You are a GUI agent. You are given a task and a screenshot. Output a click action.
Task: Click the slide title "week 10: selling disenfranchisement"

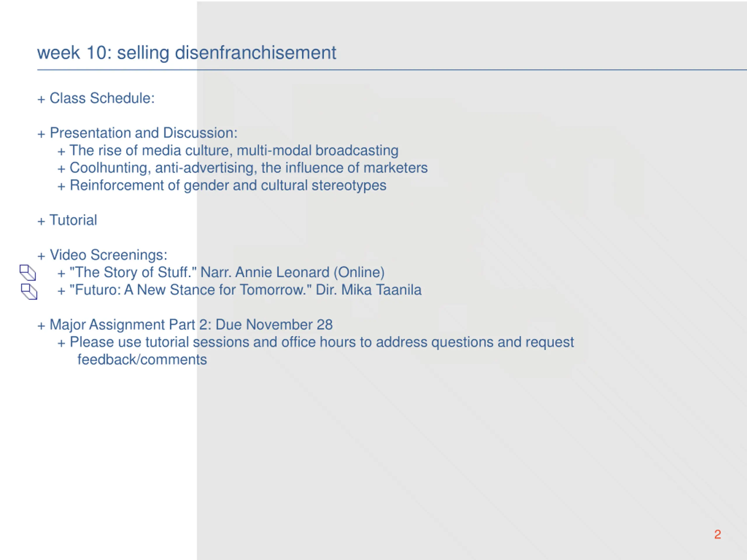[x=186, y=53]
